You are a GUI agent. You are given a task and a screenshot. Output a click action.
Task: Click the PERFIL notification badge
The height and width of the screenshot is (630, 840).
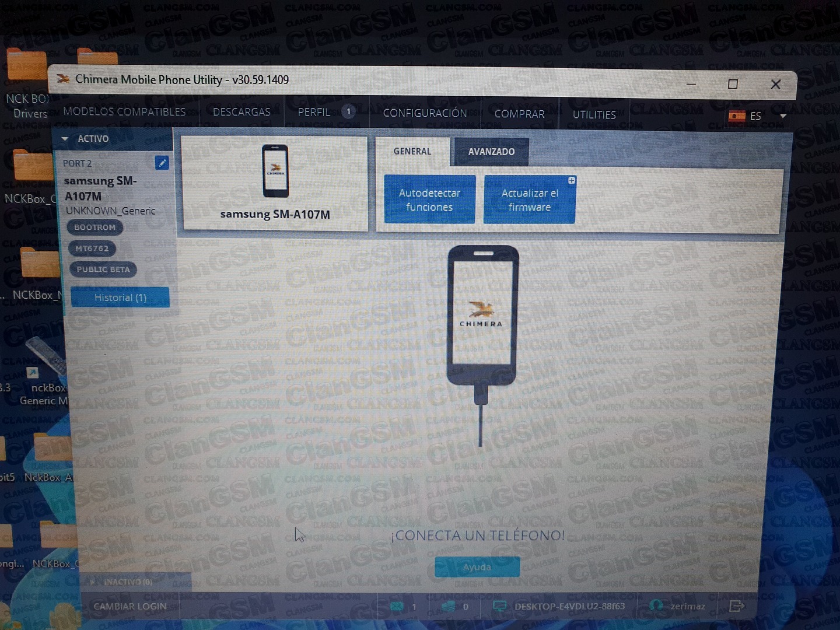[348, 111]
